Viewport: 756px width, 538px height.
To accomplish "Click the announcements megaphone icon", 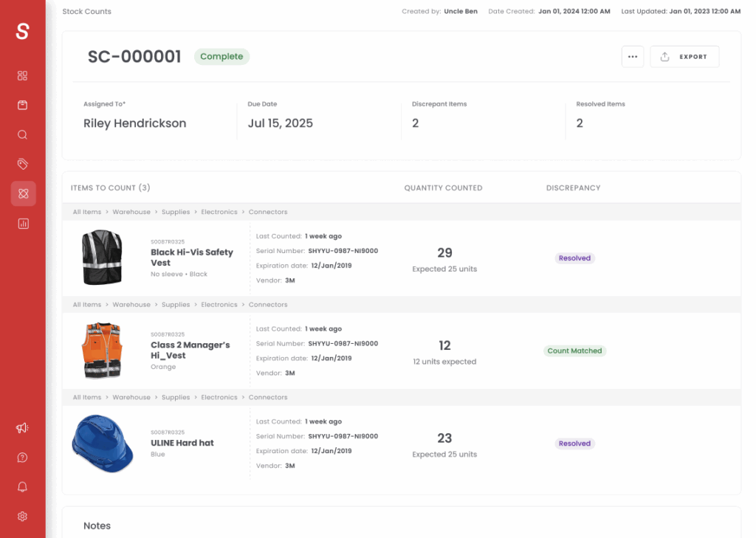I will (x=22, y=427).
